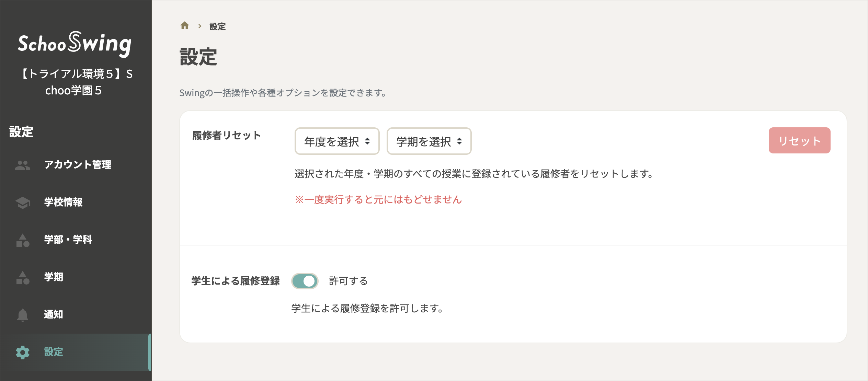The width and height of the screenshot is (868, 381).
Task: Click the 履修者リセット section label
Action: pos(227,135)
